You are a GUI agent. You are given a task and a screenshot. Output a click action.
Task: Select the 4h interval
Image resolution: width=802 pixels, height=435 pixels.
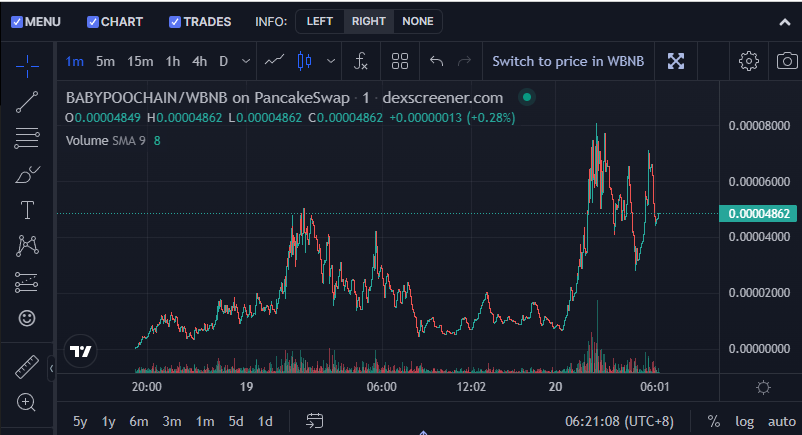click(x=199, y=61)
